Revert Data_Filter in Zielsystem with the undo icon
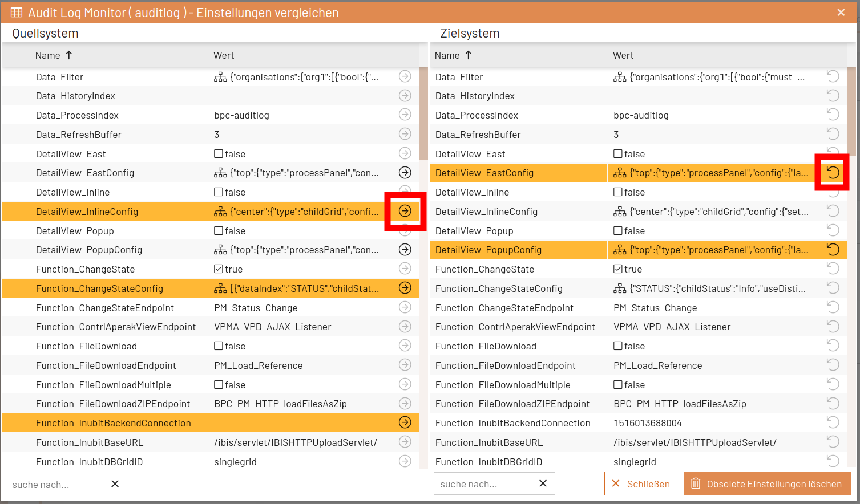The width and height of the screenshot is (860, 504). click(x=832, y=76)
